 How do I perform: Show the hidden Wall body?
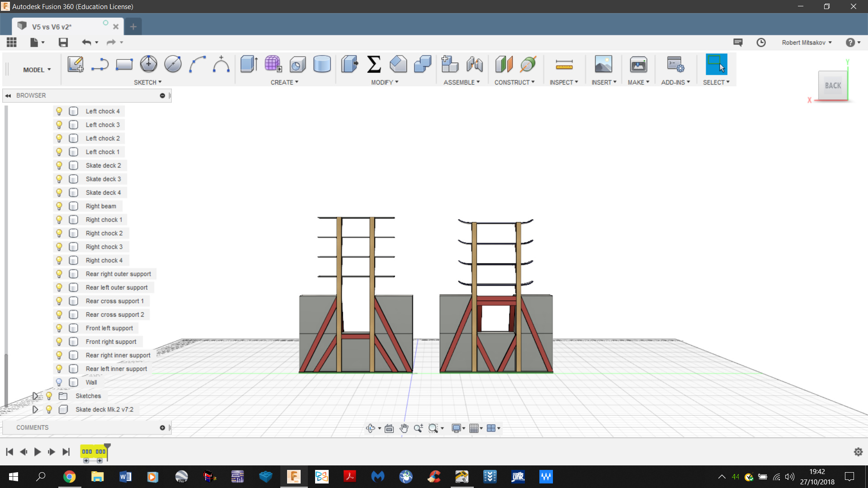pyautogui.click(x=59, y=382)
